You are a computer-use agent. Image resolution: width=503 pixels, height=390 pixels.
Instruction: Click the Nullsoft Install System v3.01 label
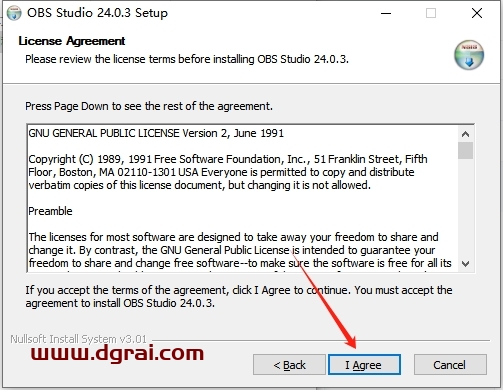(x=79, y=339)
